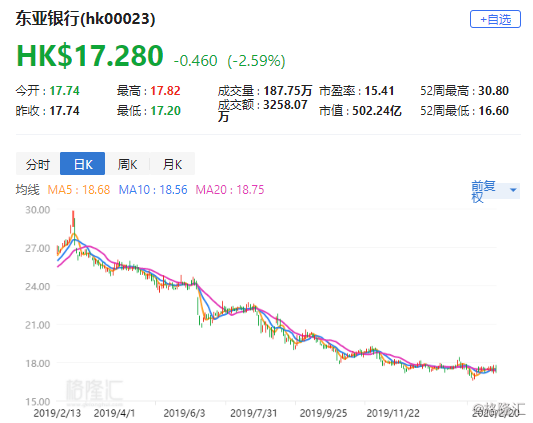Screen dimensions: 533x423
Task: Select the 日K daily chart tab
Action: point(83,164)
